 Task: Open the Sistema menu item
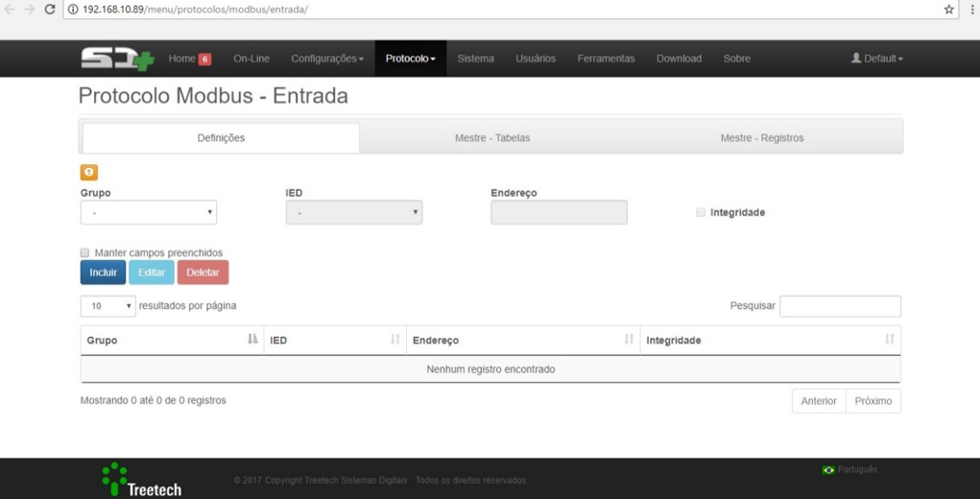point(476,59)
